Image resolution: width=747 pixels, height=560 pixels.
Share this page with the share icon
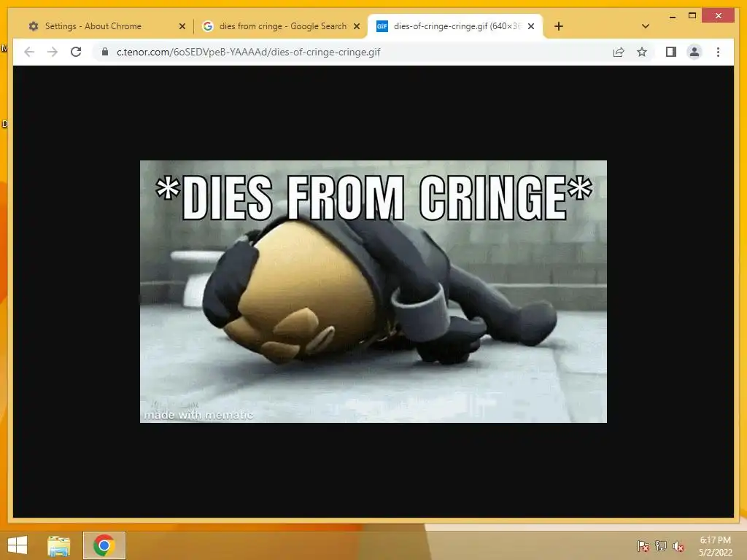click(x=619, y=52)
